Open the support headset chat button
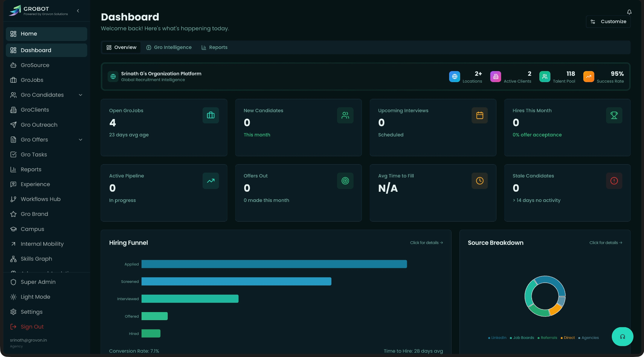 (x=623, y=337)
